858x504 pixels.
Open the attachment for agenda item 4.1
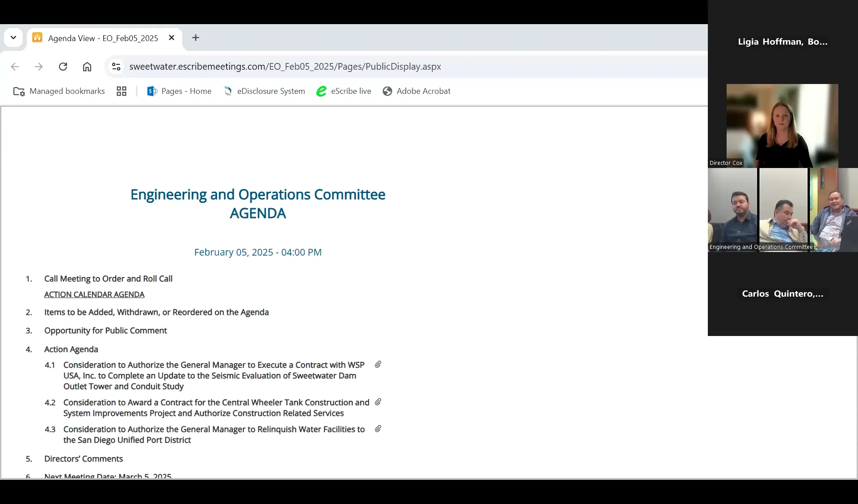pyautogui.click(x=378, y=365)
